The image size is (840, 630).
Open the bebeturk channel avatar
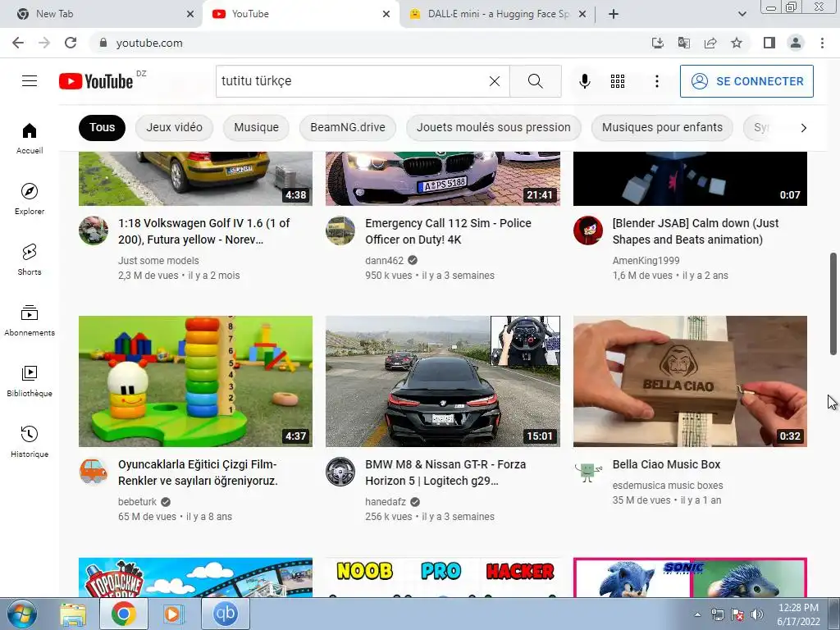click(x=94, y=472)
